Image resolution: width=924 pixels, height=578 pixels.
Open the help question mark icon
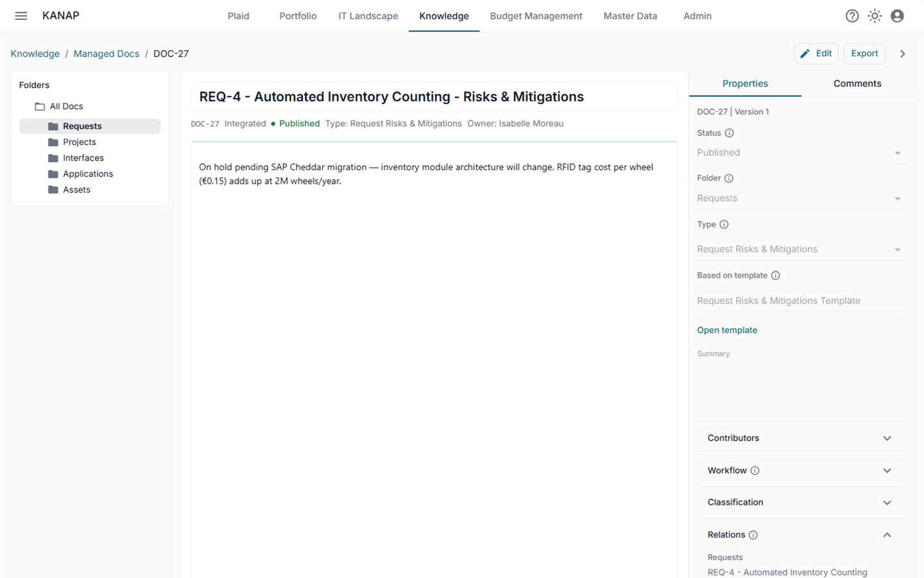[x=852, y=16]
